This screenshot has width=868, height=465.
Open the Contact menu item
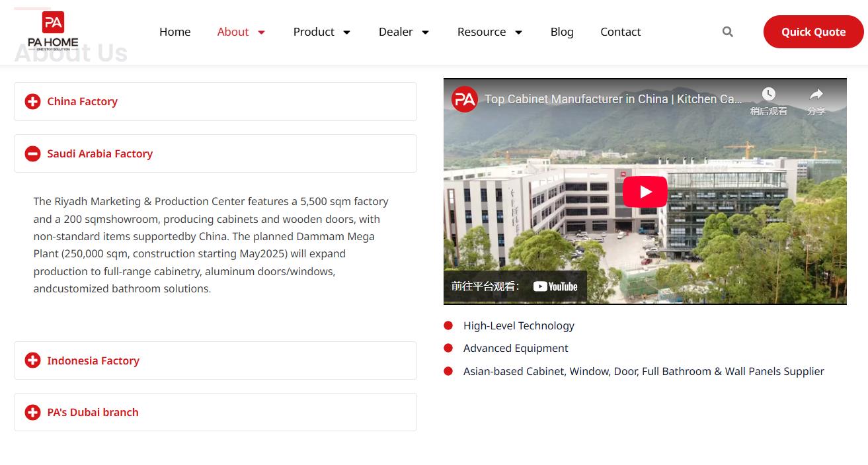point(621,32)
